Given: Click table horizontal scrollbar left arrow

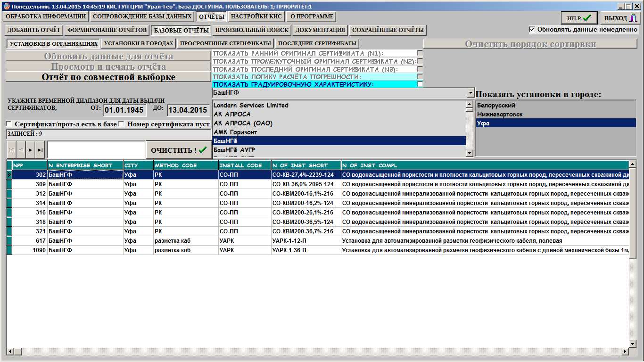Looking at the screenshot, I should pyautogui.click(x=10, y=351).
